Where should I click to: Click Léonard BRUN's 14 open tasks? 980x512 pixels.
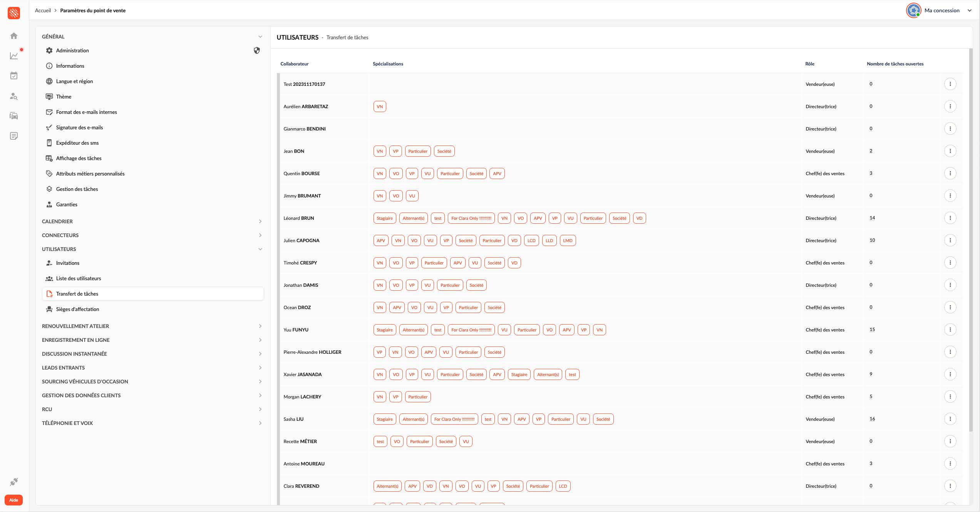872,218
